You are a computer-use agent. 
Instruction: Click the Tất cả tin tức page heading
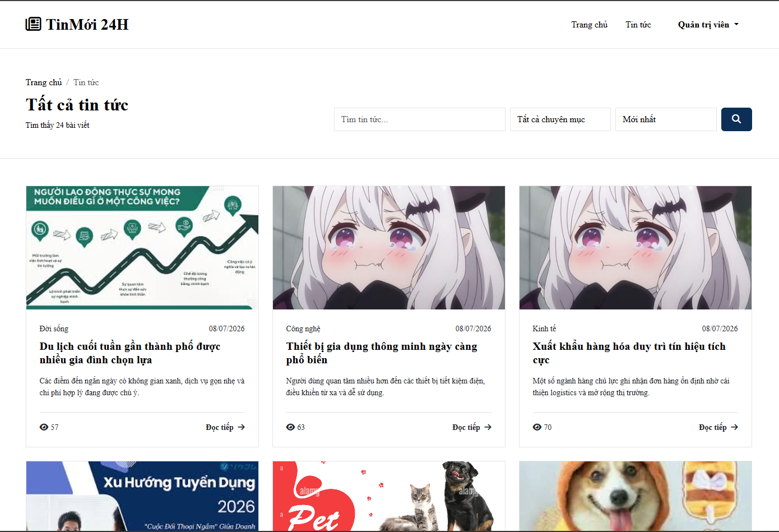77,105
